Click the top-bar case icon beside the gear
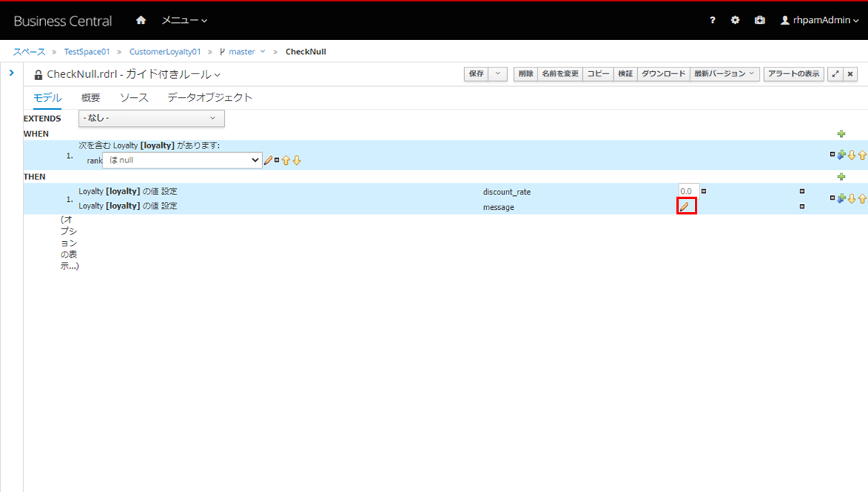Viewport: 868px width, 492px height. 760,21
